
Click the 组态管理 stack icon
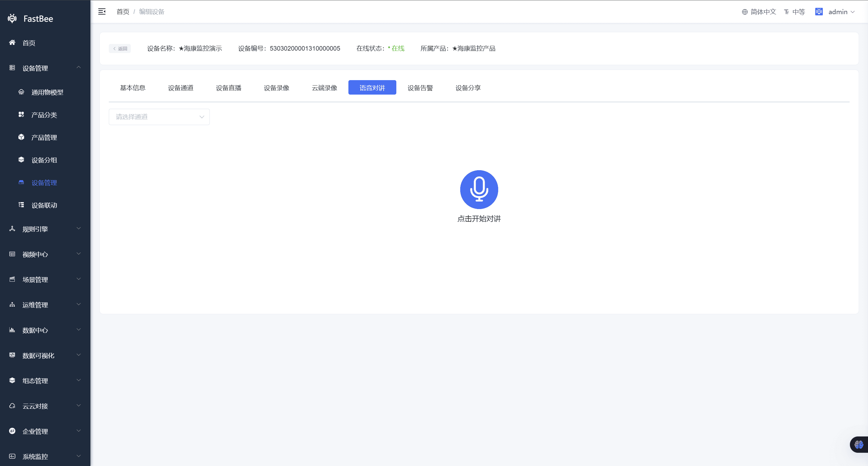[x=12, y=380]
